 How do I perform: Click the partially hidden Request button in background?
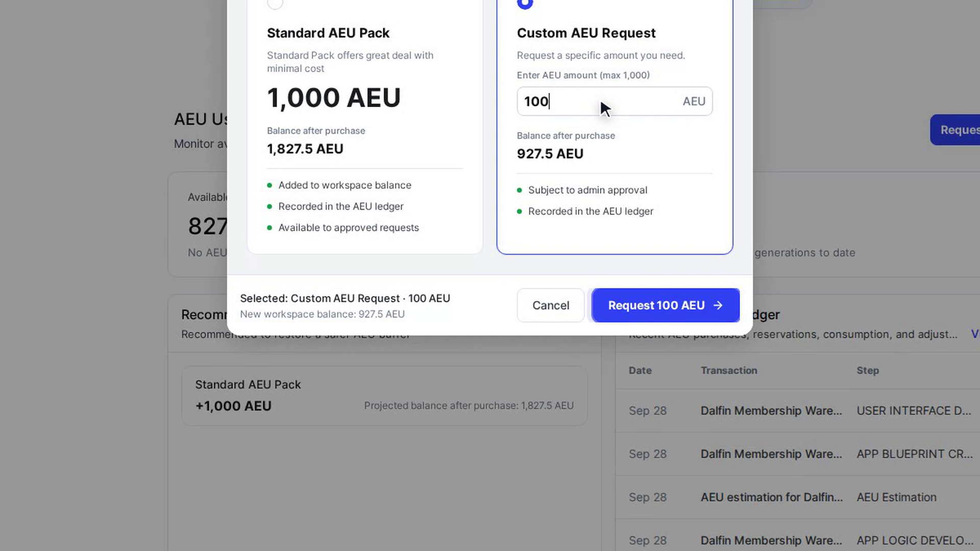tap(955, 130)
